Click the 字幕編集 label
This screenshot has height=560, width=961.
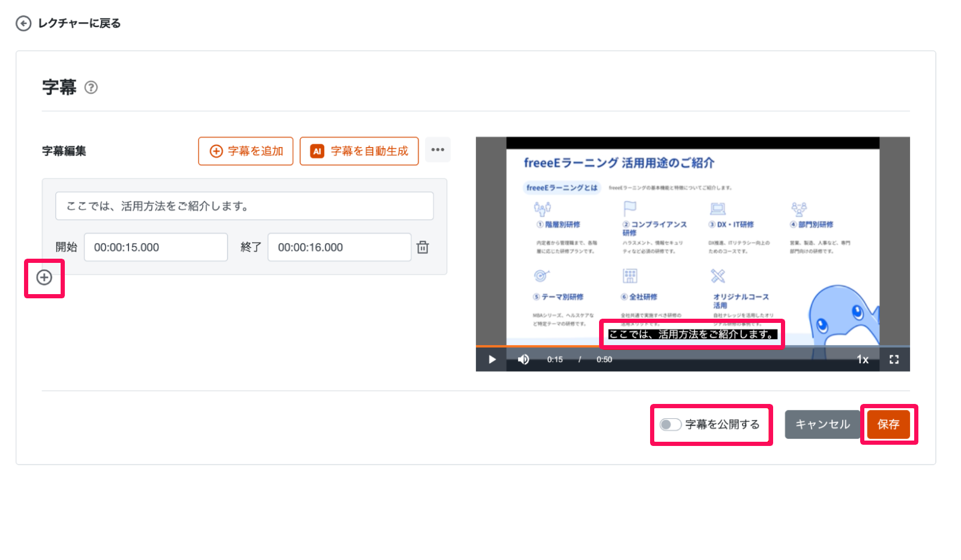click(x=64, y=151)
